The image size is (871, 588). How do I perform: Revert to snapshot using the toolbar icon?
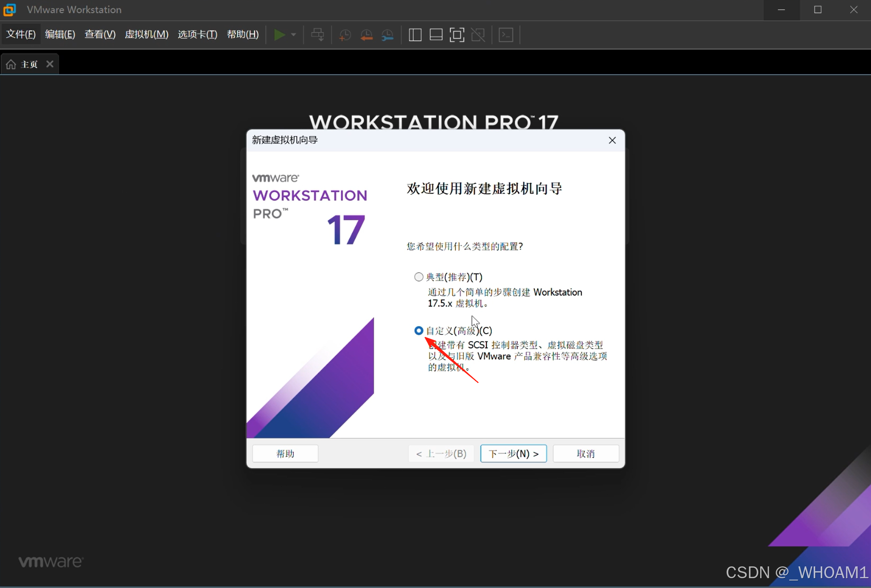[366, 35]
